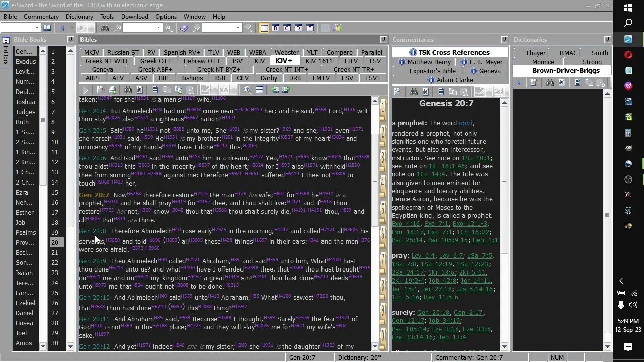The width and height of the screenshot is (644, 362).
Task: Open the Windows notification center icon
Action: 628,347
